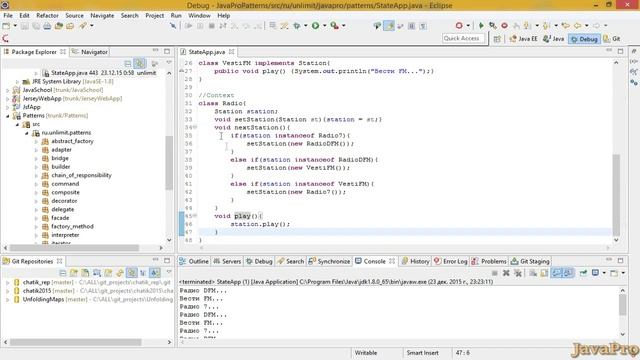Screen dimensions: 640x360
Task: Click the Resume debug toolbar icon
Action: pyautogui.click(x=188, y=26)
